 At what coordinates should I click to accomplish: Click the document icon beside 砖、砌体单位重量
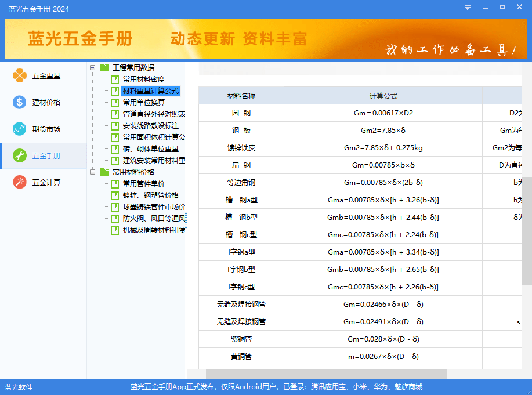tap(114, 149)
